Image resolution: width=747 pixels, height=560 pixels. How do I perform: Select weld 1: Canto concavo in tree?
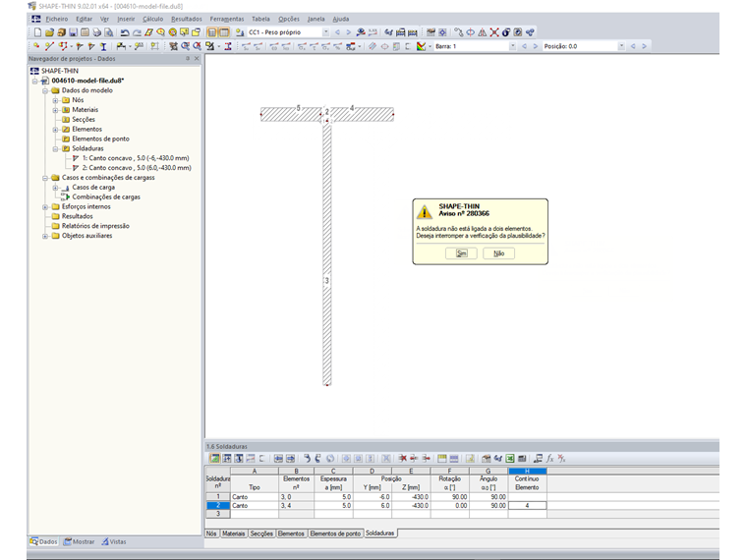(x=136, y=158)
